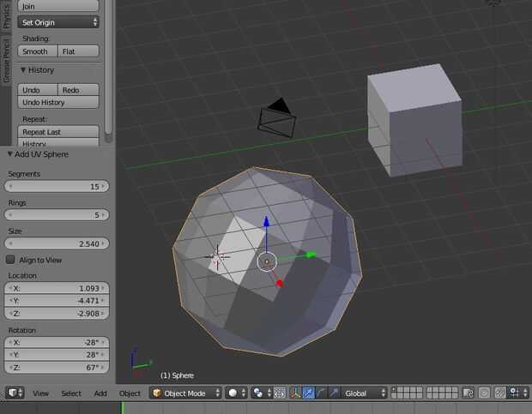Switch to the Physics vertical tab
Viewport: 532px width, 414px height.
(x=6, y=16)
